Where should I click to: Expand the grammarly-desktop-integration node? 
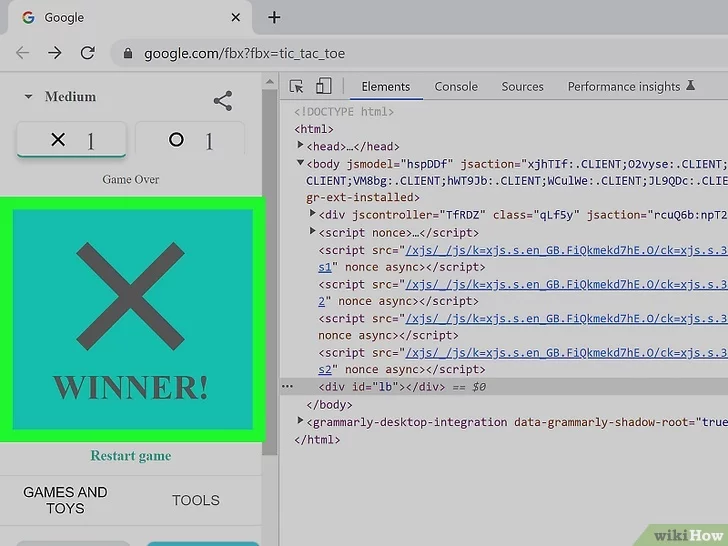pos(300,421)
